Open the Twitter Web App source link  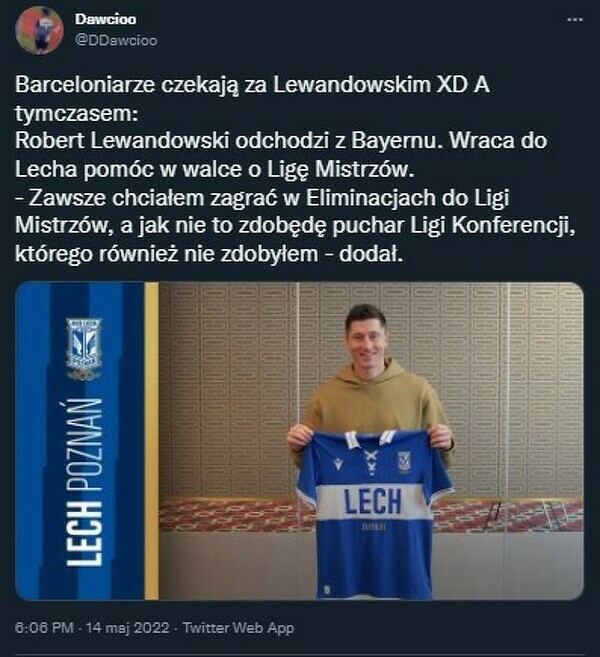pos(238,628)
